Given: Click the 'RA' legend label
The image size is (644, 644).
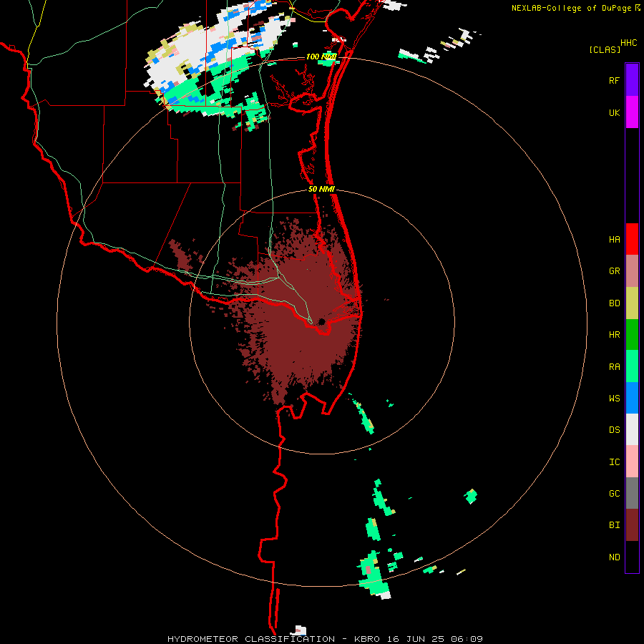Looking at the screenshot, I should point(615,367).
